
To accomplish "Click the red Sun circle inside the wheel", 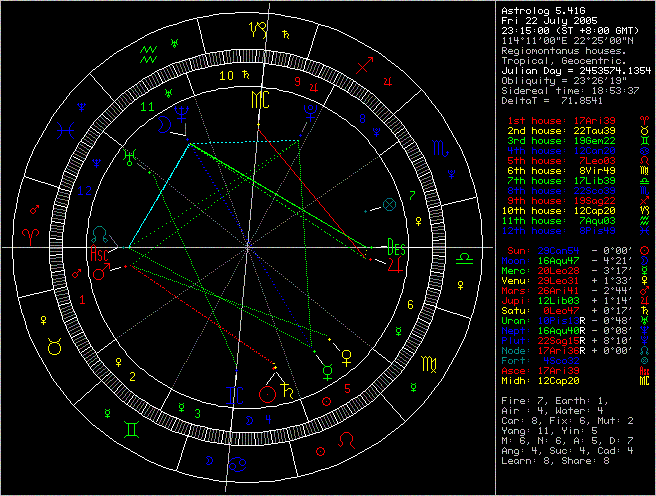I will point(266,395).
